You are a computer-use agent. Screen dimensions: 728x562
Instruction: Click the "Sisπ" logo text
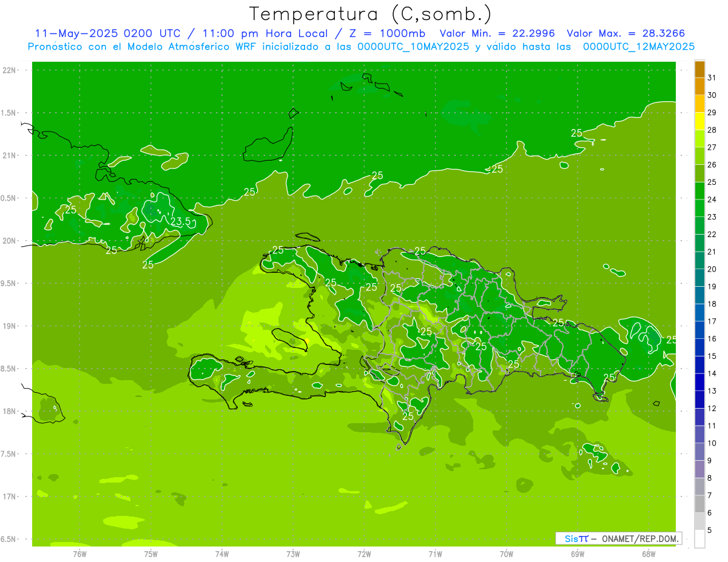click(x=576, y=538)
